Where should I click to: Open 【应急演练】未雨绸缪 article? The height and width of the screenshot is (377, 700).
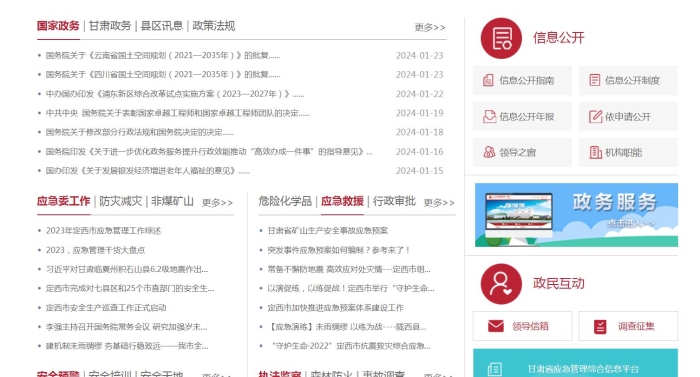[346, 327]
